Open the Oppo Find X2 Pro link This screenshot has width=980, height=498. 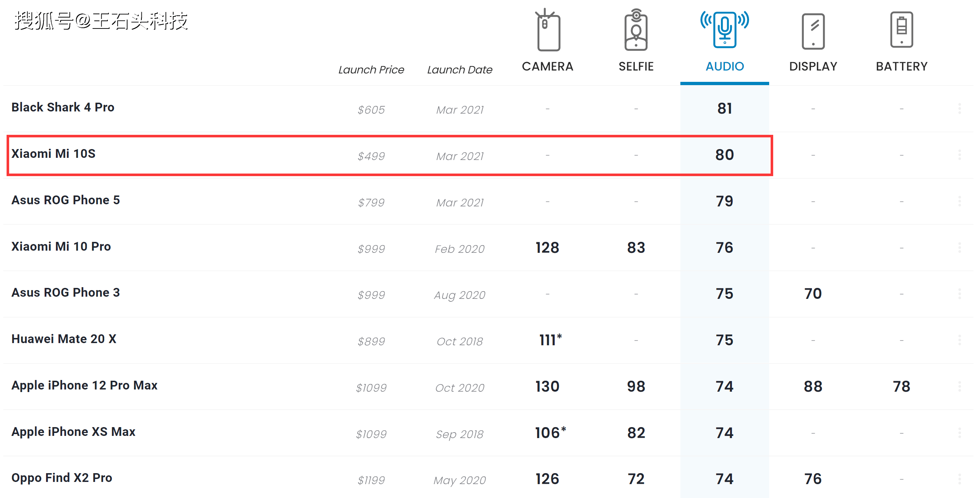click(x=62, y=478)
